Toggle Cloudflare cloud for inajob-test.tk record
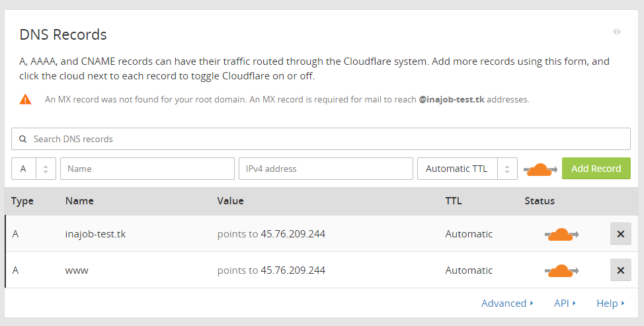 (x=561, y=234)
